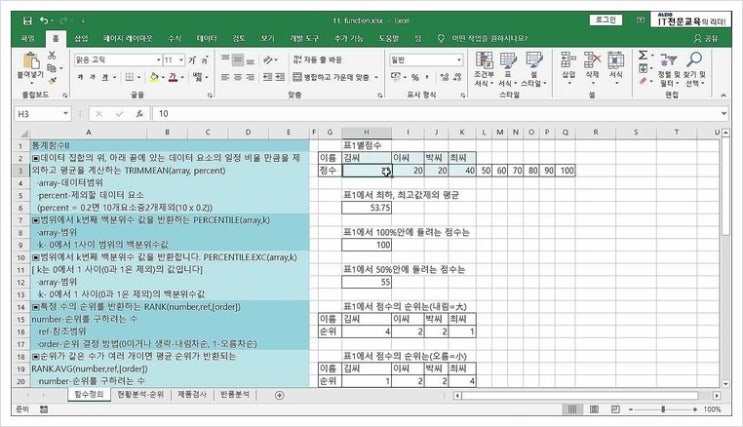
Task: Toggle bold (first 가) formatting
Action: click(x=80, y=77)
